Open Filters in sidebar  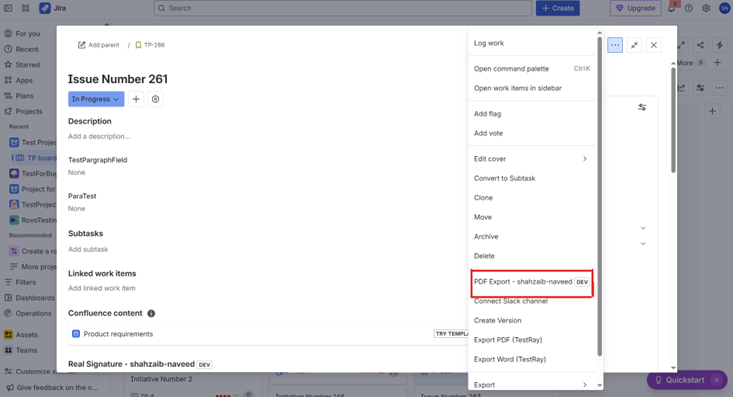[26, 282]
